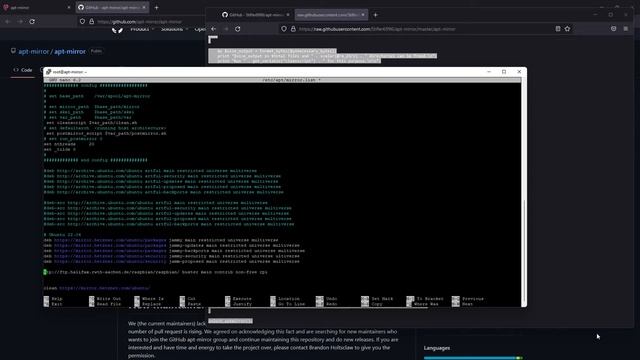The width and height of the screenshot is (640, 360).
Task: Click the 'set nthreads 20' line in nano
Action: tap(69, 144)
